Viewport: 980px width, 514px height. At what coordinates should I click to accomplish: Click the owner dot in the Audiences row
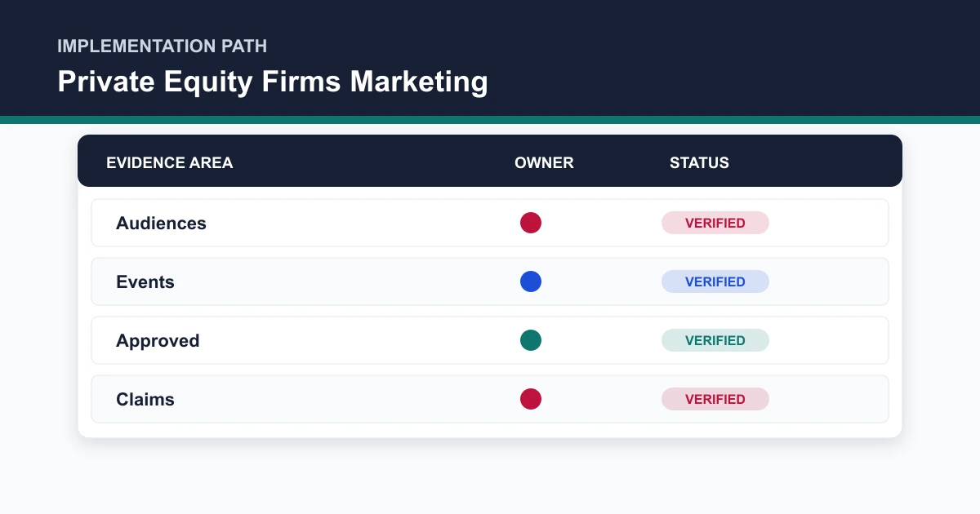[x=531, y=223]
